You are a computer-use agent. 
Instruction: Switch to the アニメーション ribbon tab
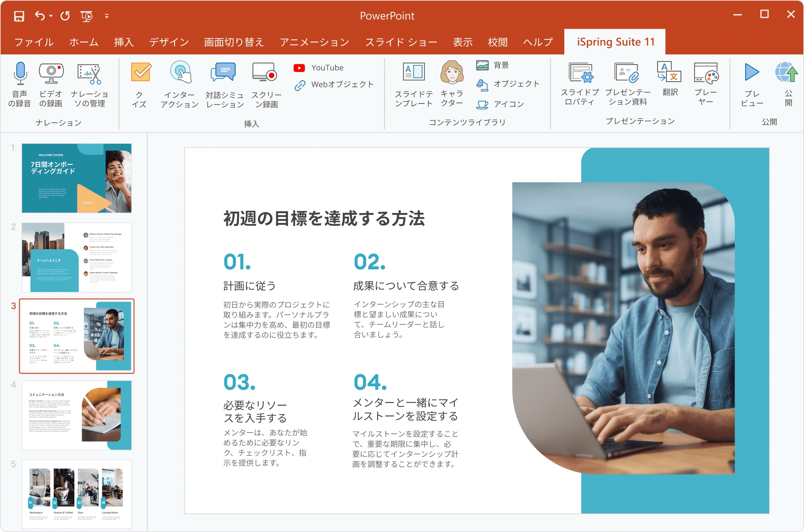tap(314, 42)
